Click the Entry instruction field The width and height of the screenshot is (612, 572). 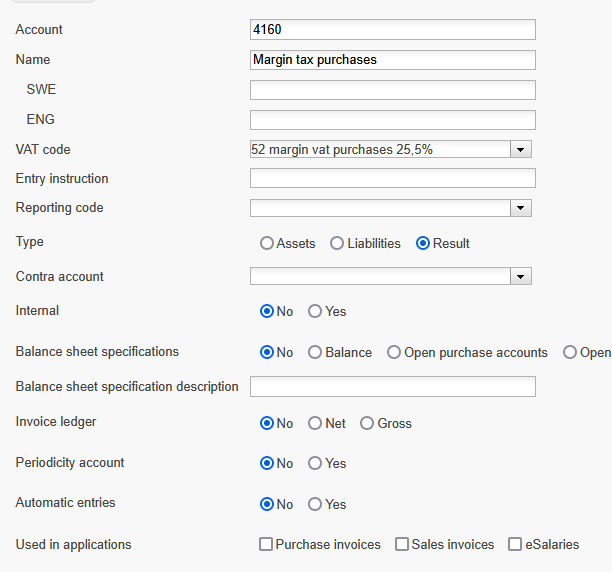(393, 178)
